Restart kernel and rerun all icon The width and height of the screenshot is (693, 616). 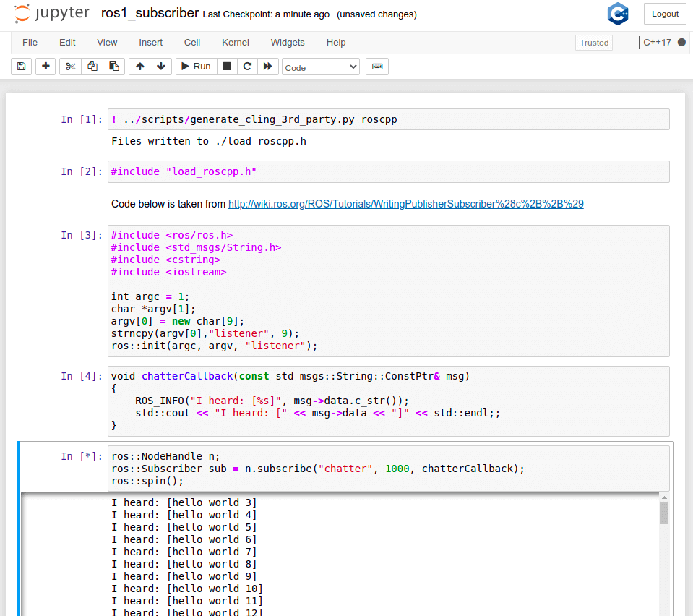click(x=267, y=67)
